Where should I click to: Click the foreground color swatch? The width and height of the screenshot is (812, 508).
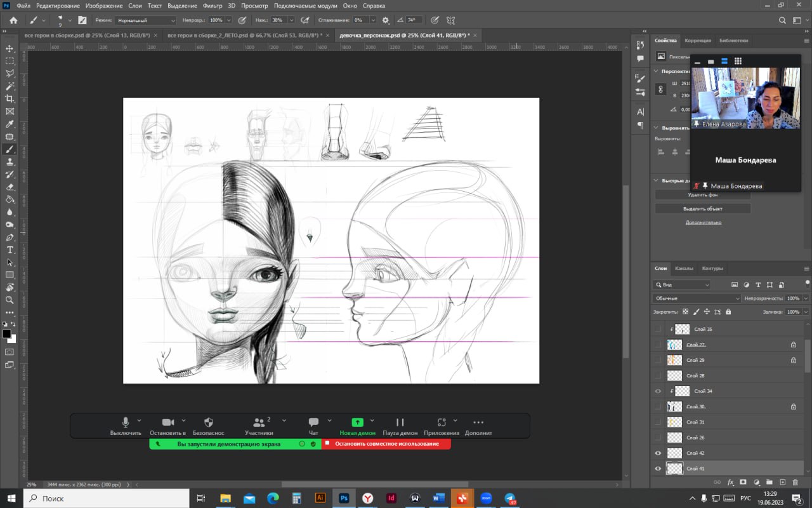(6, 333)
